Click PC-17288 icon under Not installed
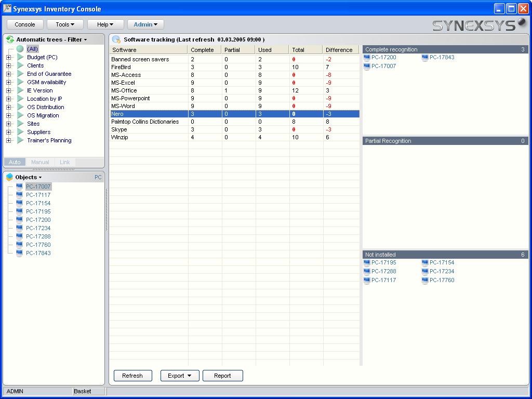This screenshot has width=532, height=399. pos(367,271)
